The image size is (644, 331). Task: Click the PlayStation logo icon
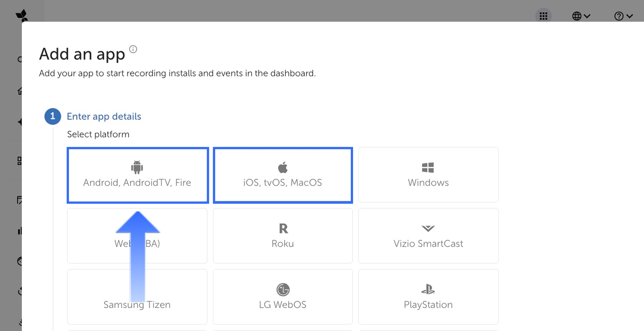[428, 290]
